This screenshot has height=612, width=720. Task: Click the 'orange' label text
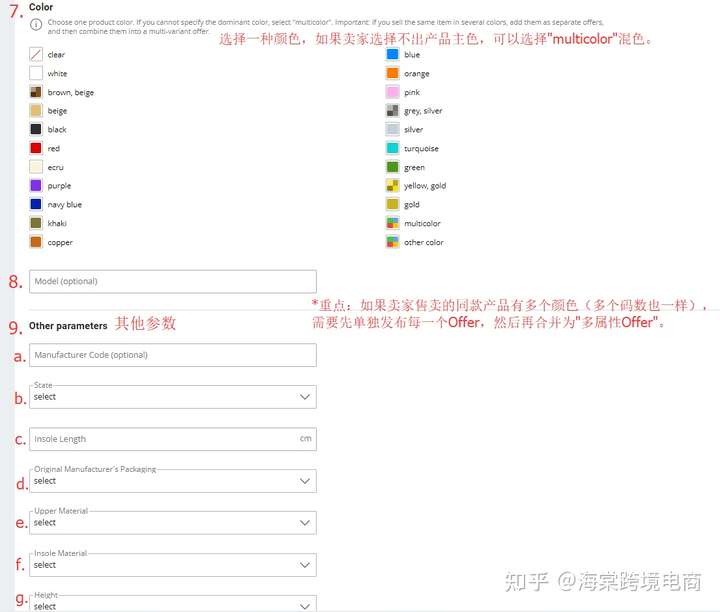(416, 74)
